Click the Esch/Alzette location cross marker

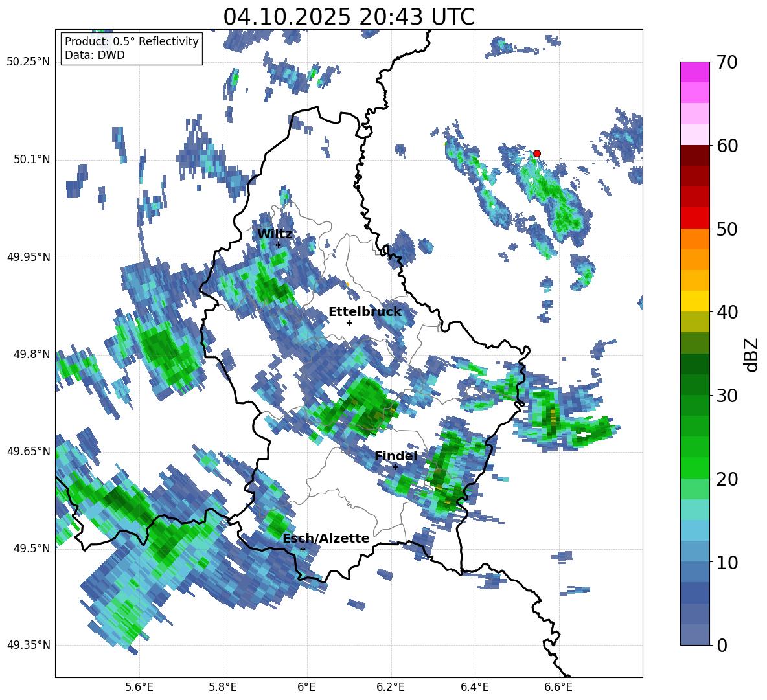(x=303, y=549)
